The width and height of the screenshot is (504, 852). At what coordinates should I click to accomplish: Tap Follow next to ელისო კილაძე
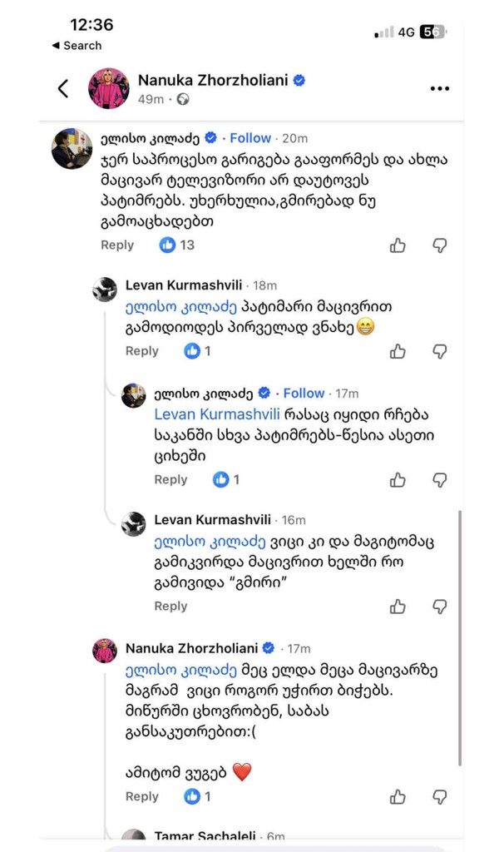(250, 137)
